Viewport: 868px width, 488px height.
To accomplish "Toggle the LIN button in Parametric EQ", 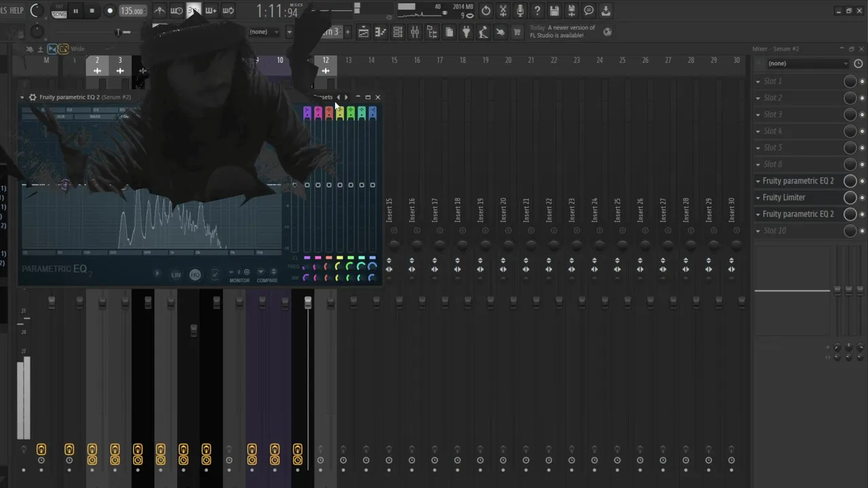I will 176,274.
